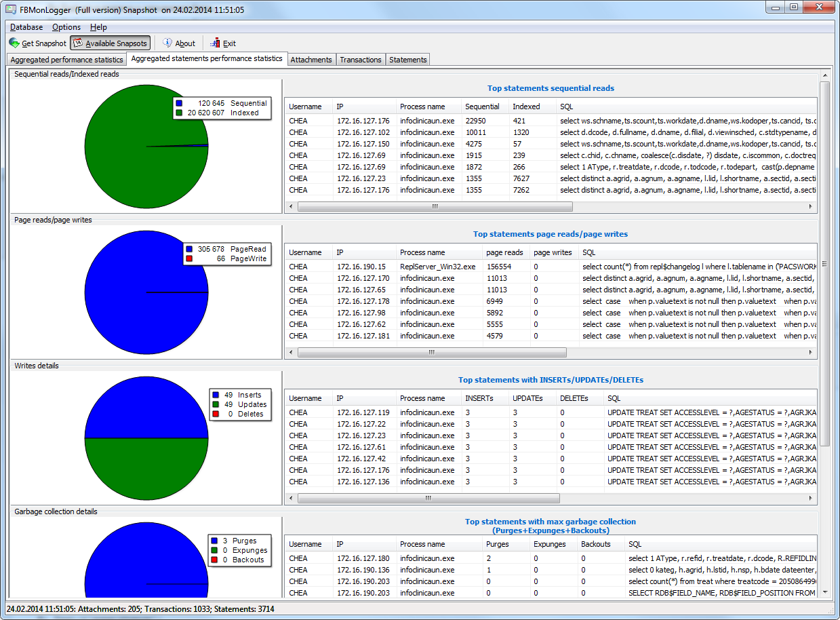Click the page writes column header
Viewport: 840px width, 620px height.
pyautogui.click(x=554, y=252)
